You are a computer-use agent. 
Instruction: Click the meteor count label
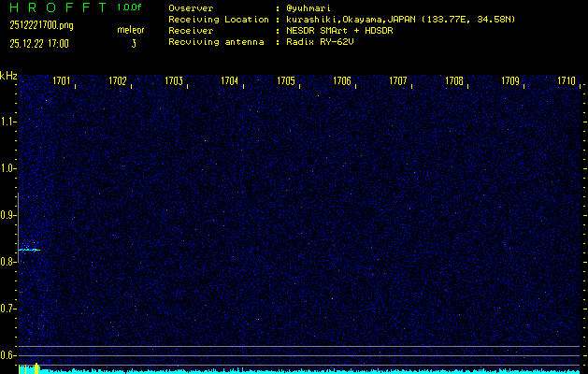[131, 30]
